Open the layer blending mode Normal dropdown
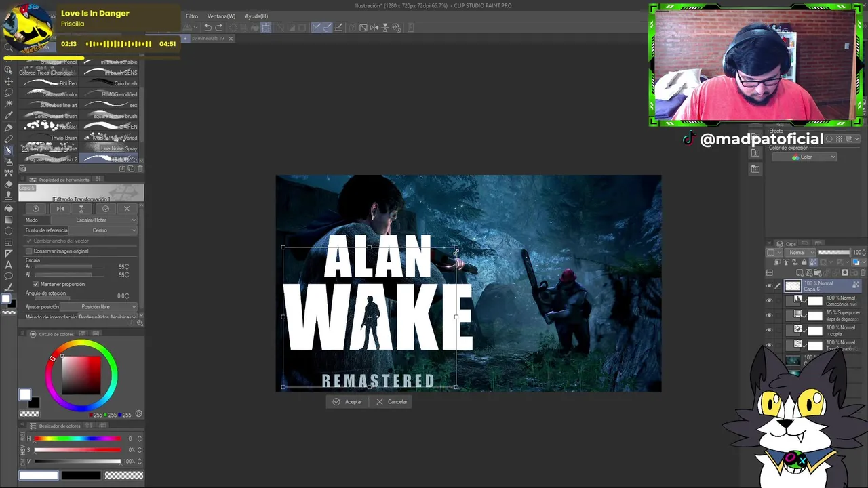Image resolution: width=868 pixels, height=488 pixels. (802, 253)
